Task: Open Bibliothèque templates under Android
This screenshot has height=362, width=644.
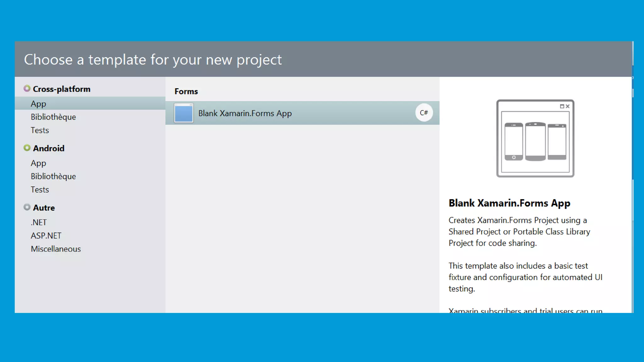Action: 53,176
